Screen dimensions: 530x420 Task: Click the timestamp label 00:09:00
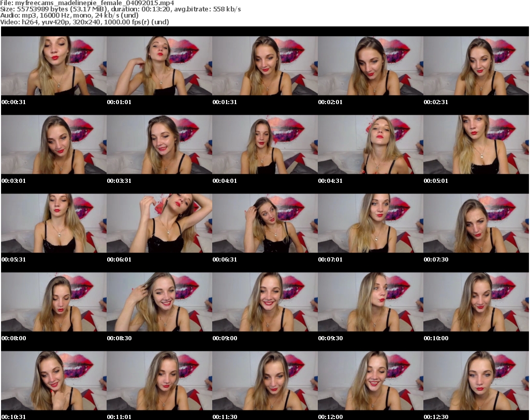coord(225,338)
